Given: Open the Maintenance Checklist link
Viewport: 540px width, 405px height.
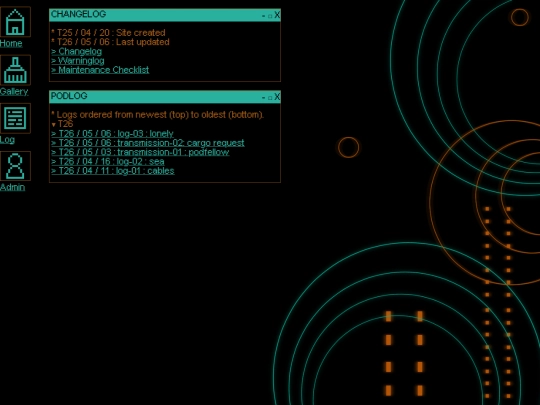Looking at the screenshot, I should pos(100,70).
